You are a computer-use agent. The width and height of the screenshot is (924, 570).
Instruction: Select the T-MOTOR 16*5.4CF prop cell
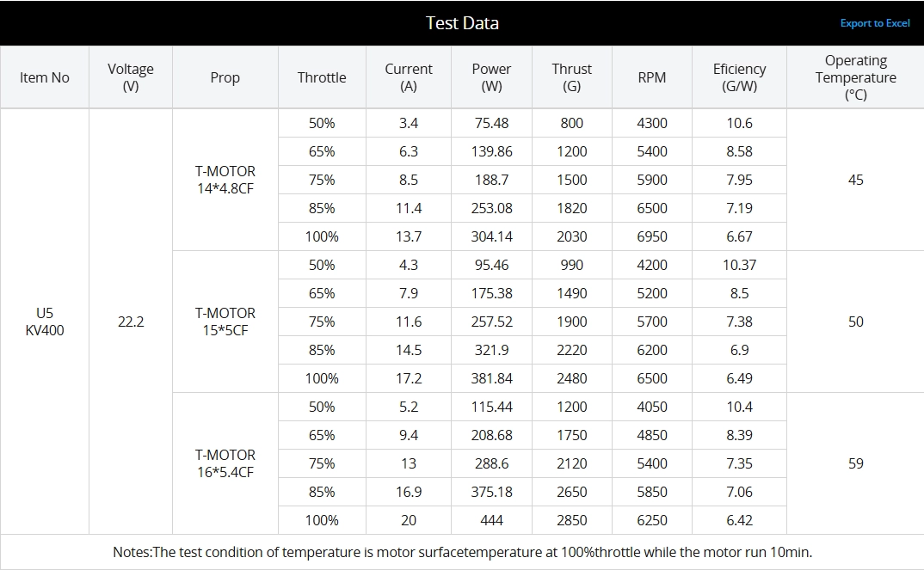[225, 463]
